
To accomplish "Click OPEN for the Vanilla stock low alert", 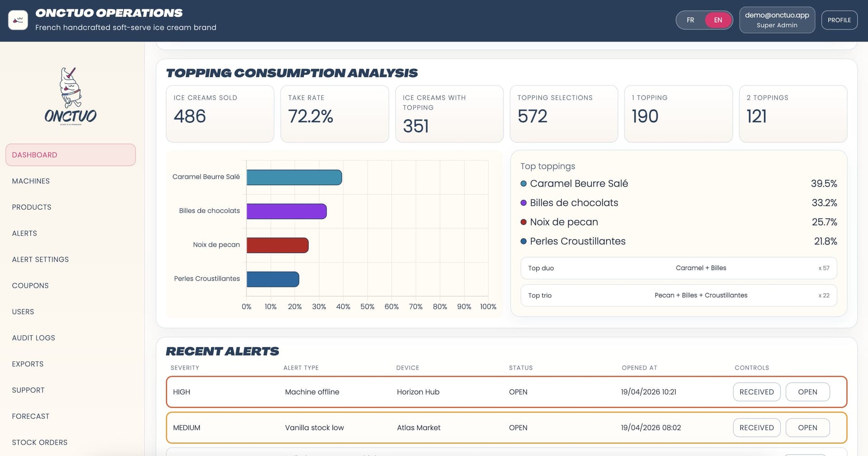I will [x=807, y=428].
